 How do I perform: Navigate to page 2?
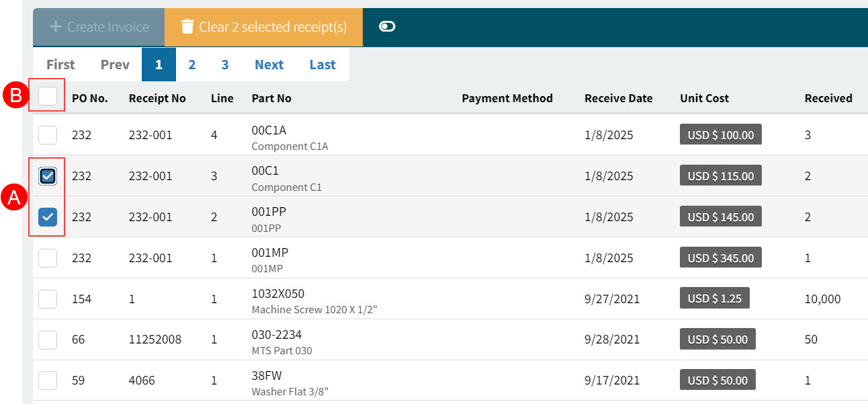[x=192, y=64]
